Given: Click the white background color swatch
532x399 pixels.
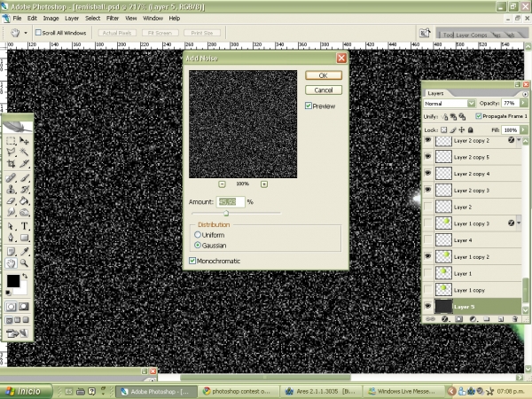Looking at the screenshot, I should click(21, 289).
